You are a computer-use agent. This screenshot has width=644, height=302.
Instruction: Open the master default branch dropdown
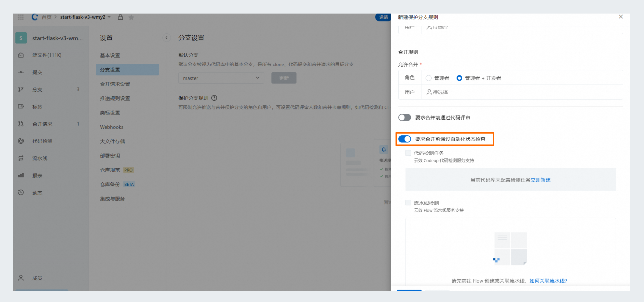tap(221, 78)
